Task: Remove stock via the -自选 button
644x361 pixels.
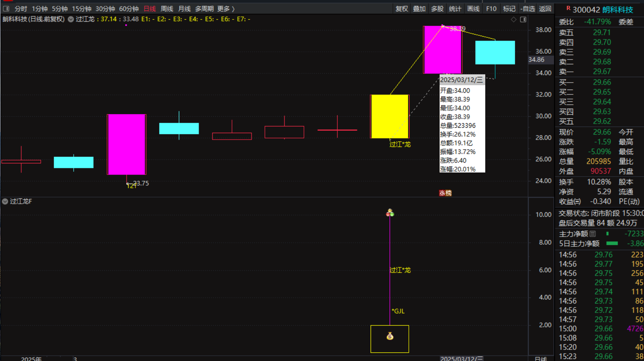Action: click(x=528, y=9)
